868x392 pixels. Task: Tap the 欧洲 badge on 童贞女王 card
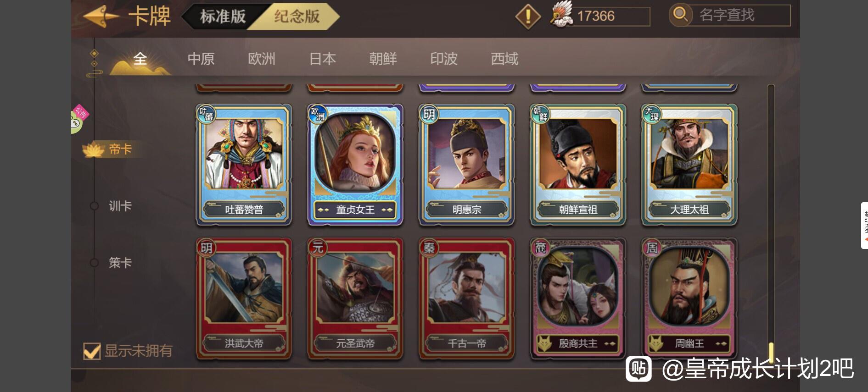[318, 114]
